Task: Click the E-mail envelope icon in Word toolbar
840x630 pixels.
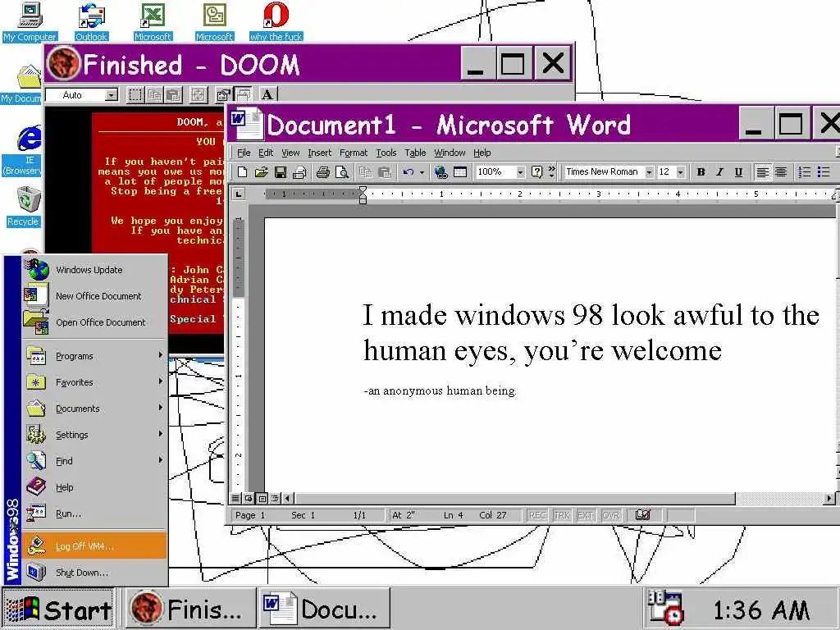Action: [299, 172]
